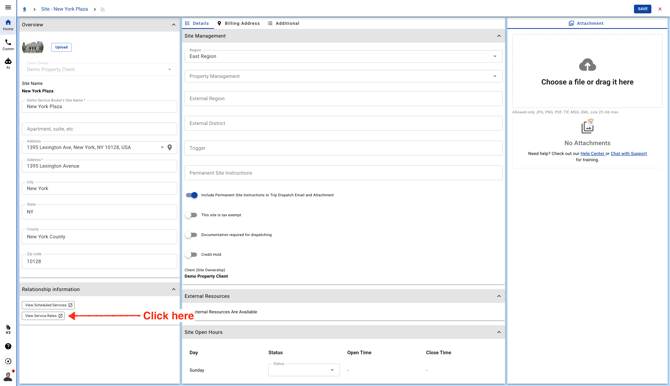Image resolution: width=670 pixels, height=386 pixels.
Task: Click the 1395 Lexington Avenue address field
Action: [99, 166]
